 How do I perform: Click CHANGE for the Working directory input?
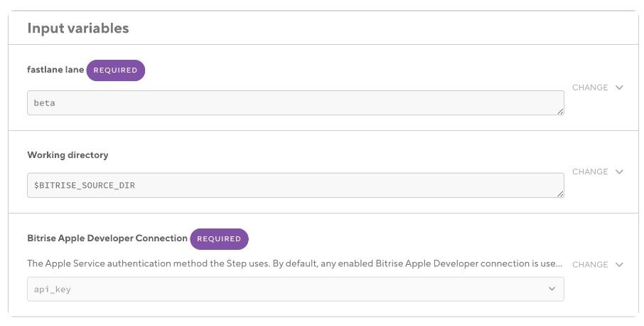tap(590, 172)
